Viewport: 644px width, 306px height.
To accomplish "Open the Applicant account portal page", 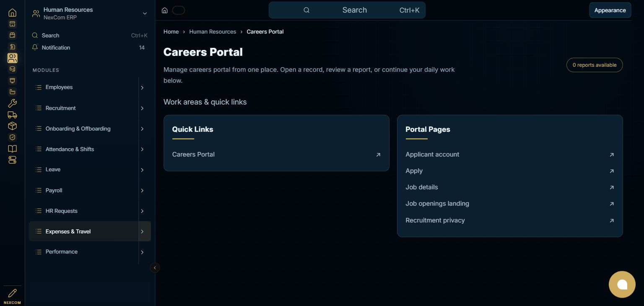I will (510, 154).
